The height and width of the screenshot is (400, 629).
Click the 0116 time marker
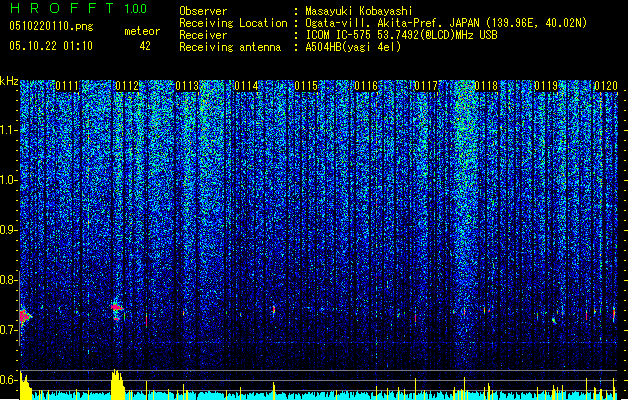click(x=366, y=86)
